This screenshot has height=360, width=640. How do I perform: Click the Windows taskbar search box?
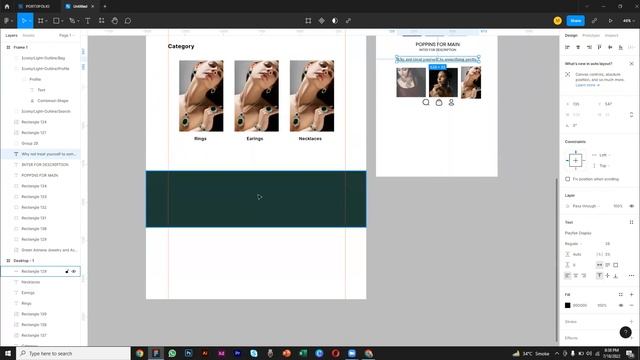coord(73,353)
